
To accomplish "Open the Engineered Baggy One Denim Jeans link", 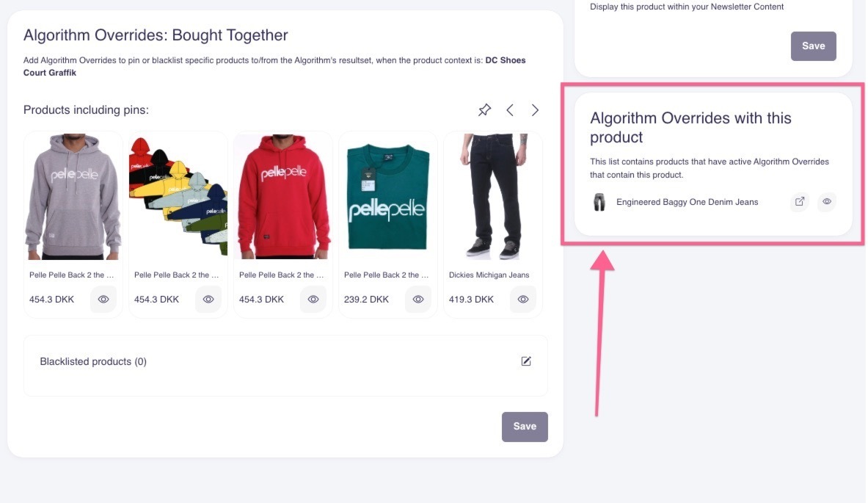I will coord(687,202).
